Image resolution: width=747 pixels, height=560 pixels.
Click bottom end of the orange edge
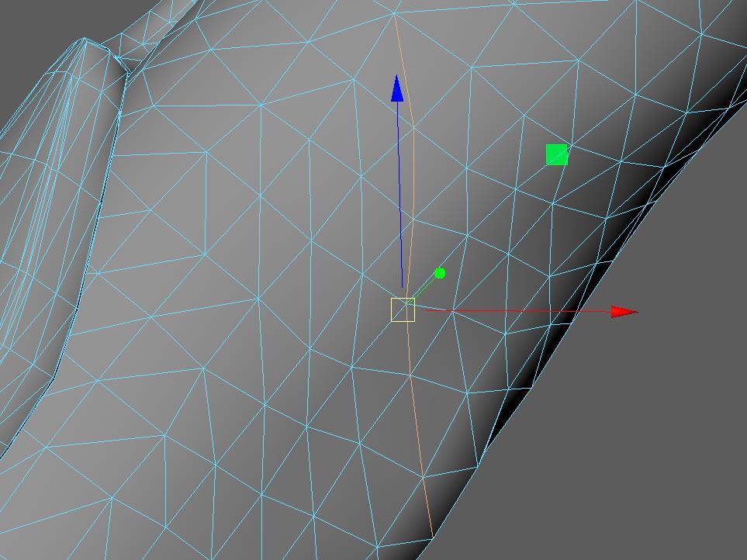[x=432, y=535]
